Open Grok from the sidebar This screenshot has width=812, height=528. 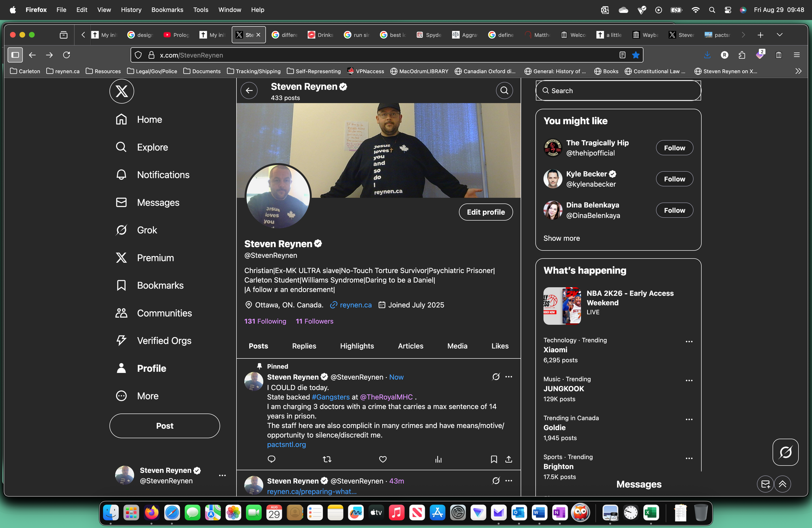(136, 230)
